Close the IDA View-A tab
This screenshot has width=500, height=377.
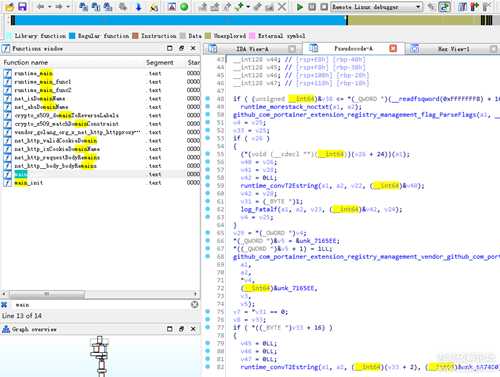point(292,49)
